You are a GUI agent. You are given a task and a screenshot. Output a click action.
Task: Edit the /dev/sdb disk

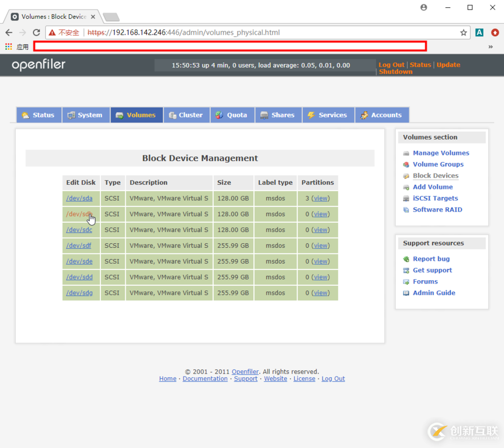[79, 214]
